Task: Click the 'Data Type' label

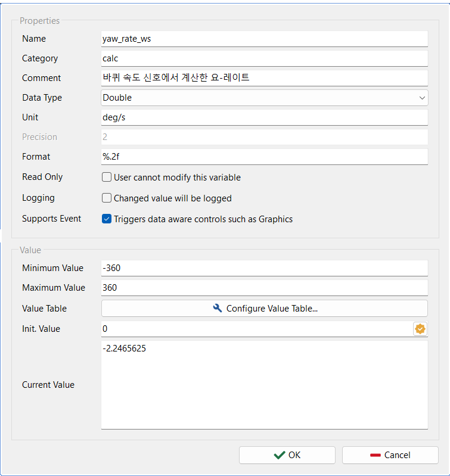Action: point(42,98)
